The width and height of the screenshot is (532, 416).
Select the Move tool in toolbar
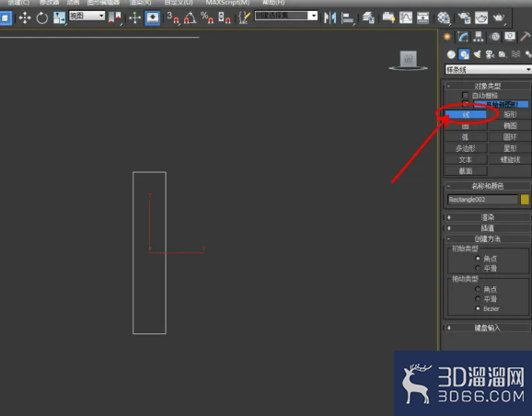pyautogui.click(x=25, y=17)
